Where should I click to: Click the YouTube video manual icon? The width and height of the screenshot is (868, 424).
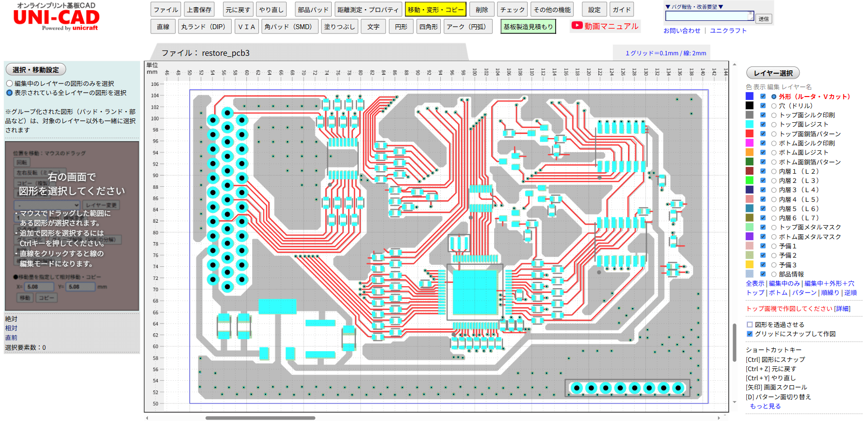point(577,26)
